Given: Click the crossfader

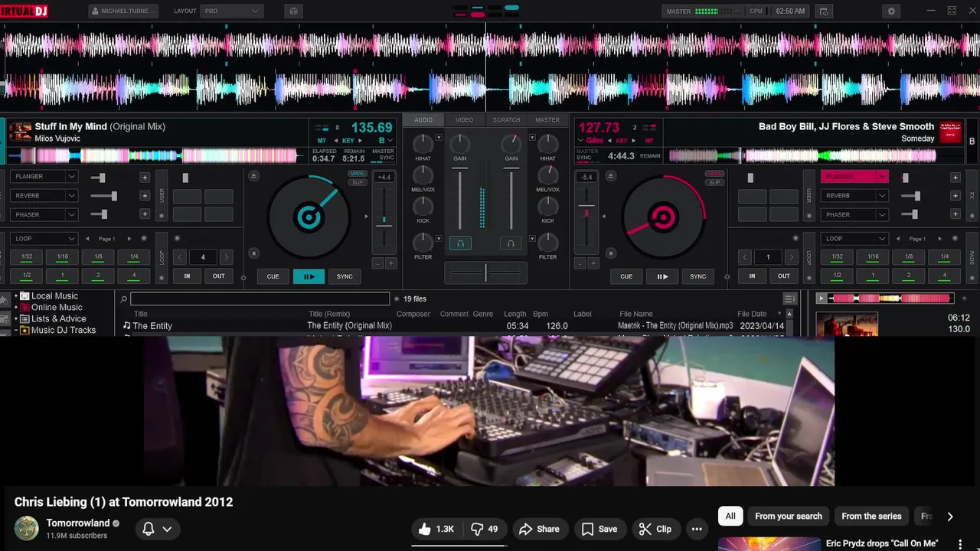Looking at the screenshot, I should pos(485,272).
